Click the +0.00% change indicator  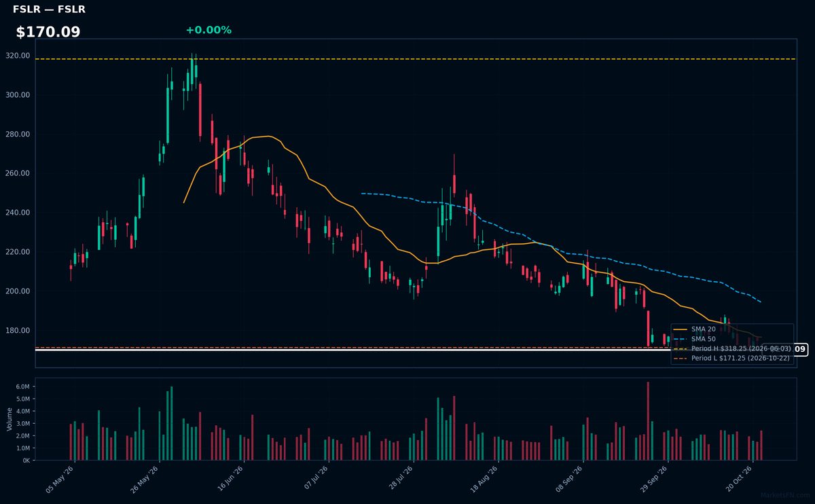(209, 30)
